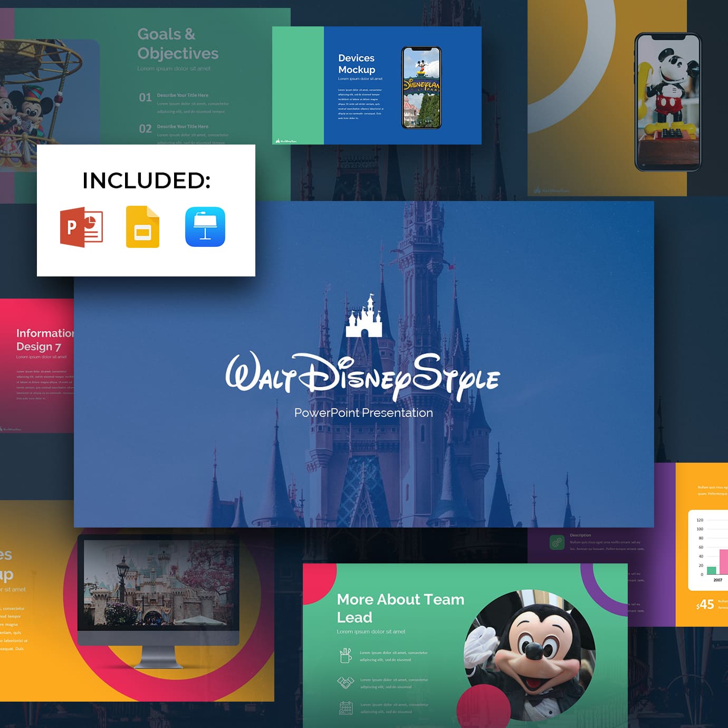Viewport: 728px width, 728px height.
Task: Click the circular Mickey Mouse photo
Action: [x=530, y=656]
